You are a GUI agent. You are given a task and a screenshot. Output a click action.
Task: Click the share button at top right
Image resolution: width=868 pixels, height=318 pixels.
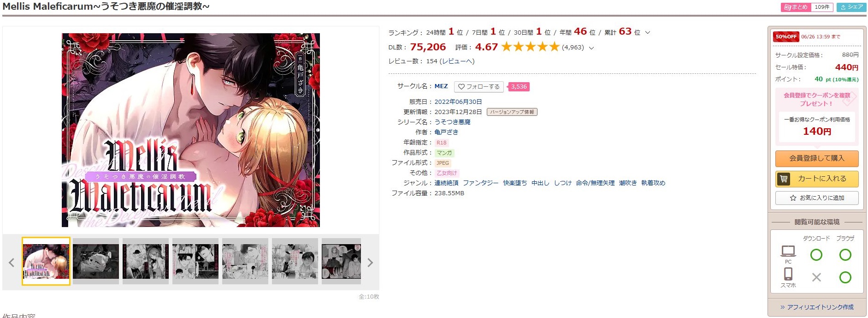851,7
